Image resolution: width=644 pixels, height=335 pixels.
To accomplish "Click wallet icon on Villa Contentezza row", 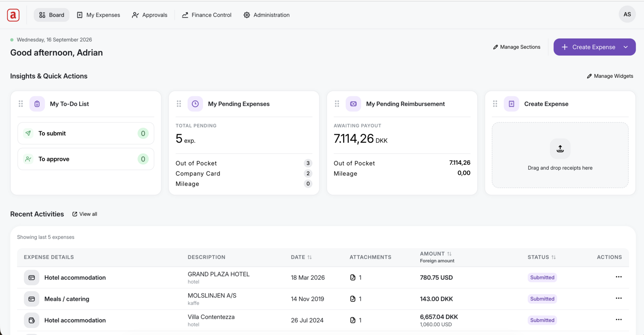I will tap(31, 320).
